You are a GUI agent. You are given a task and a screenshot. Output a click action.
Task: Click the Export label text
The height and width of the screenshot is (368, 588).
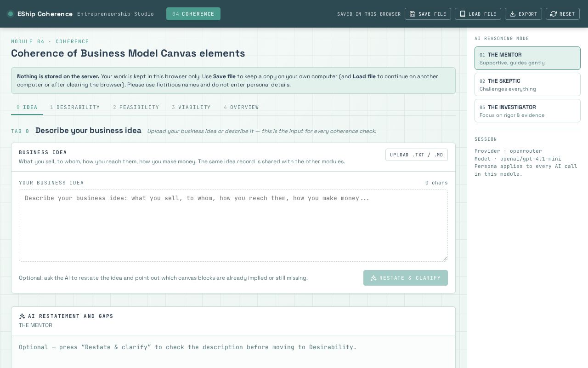(528, 14)
